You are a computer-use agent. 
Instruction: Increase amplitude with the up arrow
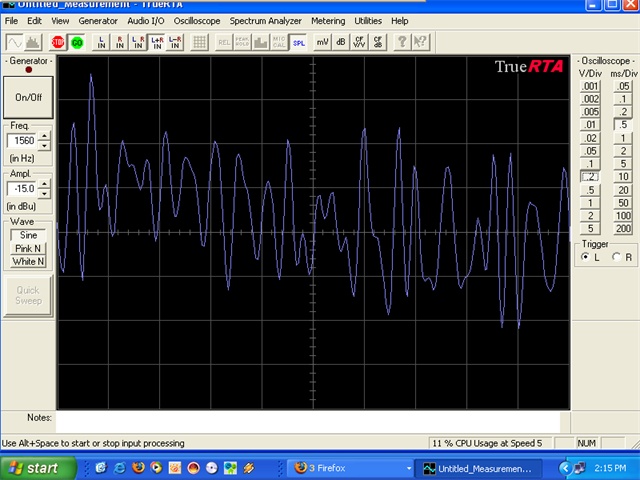pyautogui.click(x=44, y=184)
